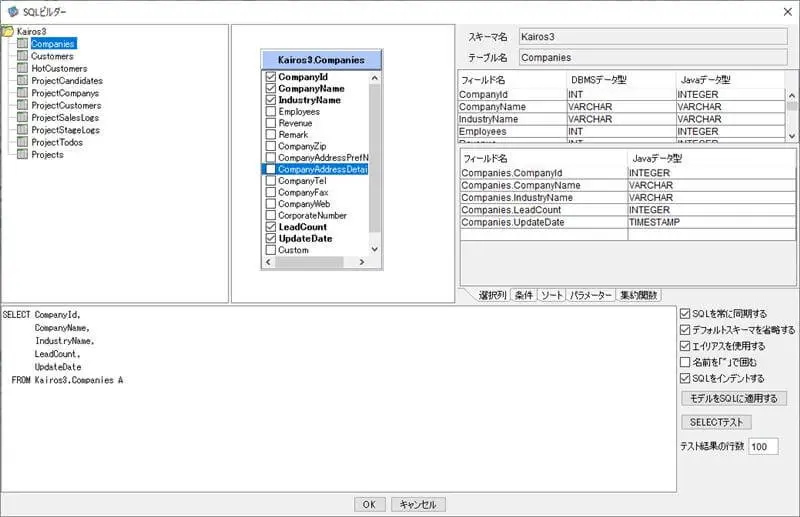
Task: Toggle デフォルトスキーマを省略する checkbox
Action: 685,330
